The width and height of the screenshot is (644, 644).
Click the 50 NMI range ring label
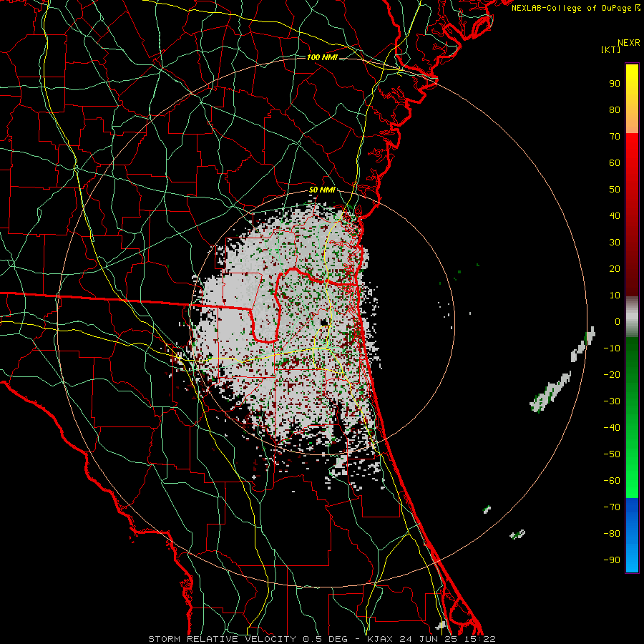(x=322, y=190)
